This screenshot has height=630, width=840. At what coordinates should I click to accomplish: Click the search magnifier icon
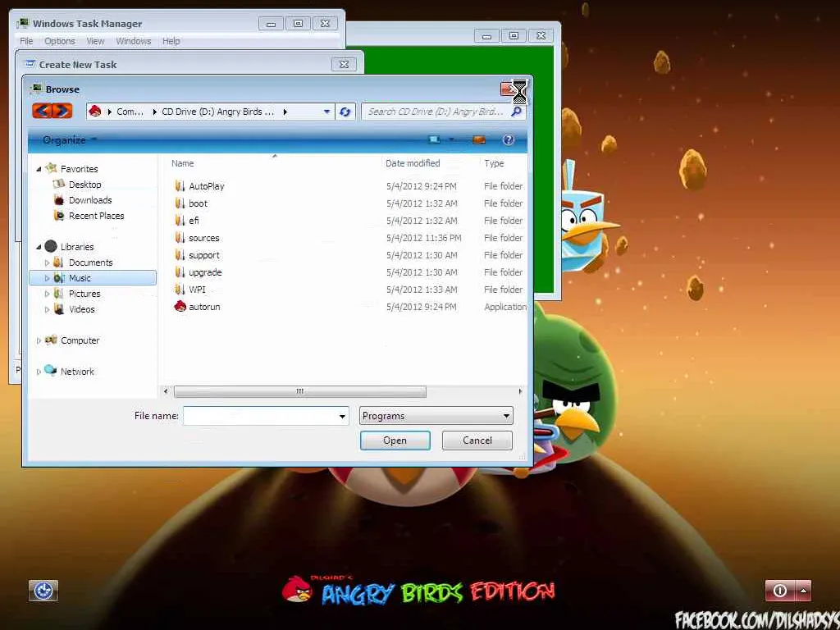(517, 112)
